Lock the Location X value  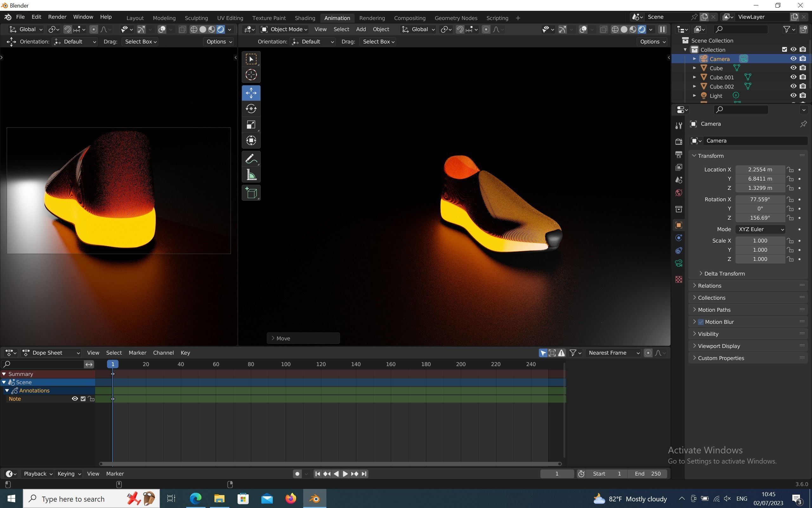coord(790,170)
